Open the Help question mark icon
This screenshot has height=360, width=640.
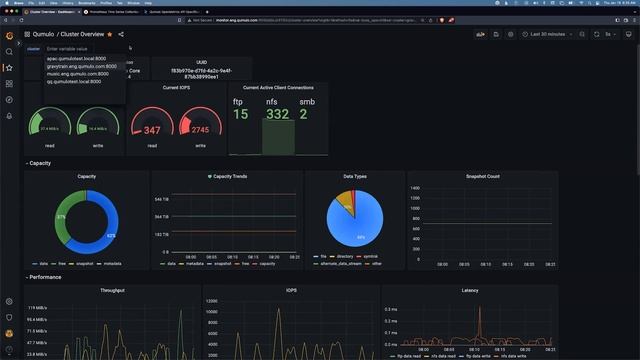coord(9,349)
